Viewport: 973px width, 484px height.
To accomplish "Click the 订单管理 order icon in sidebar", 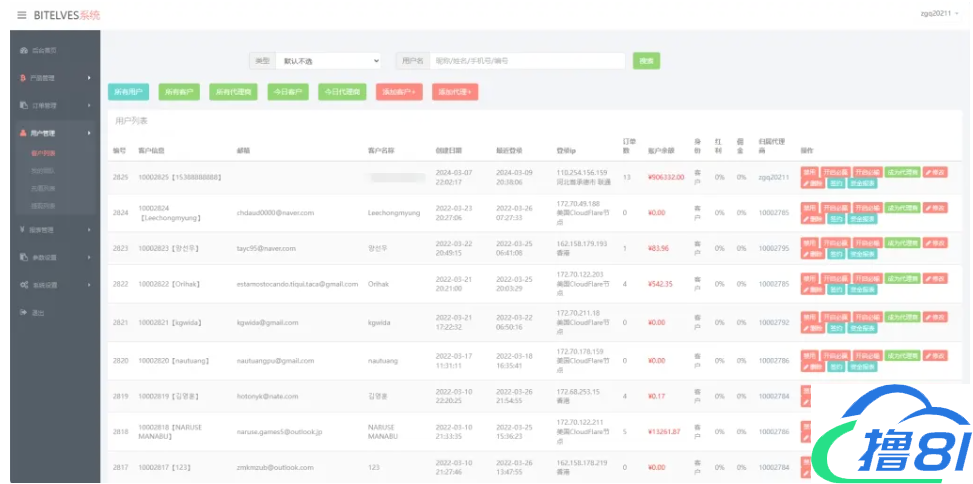I will (23, 105).
